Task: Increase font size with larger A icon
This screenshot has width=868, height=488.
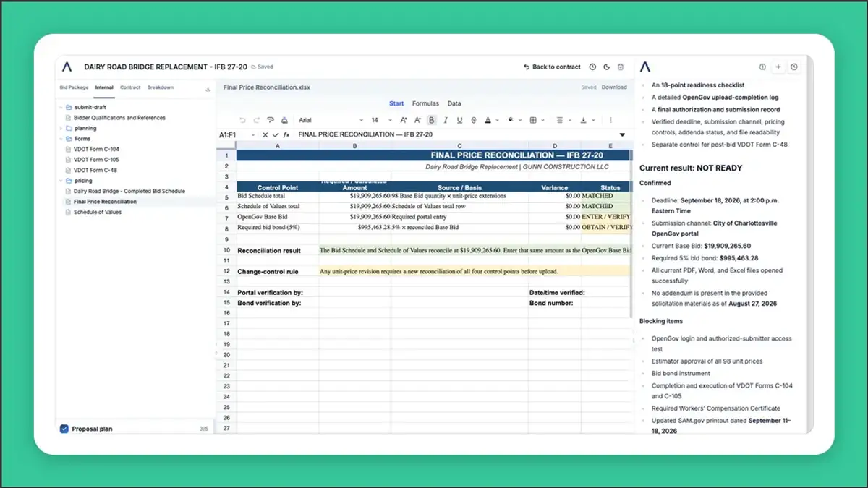Action: pos(403,120)
